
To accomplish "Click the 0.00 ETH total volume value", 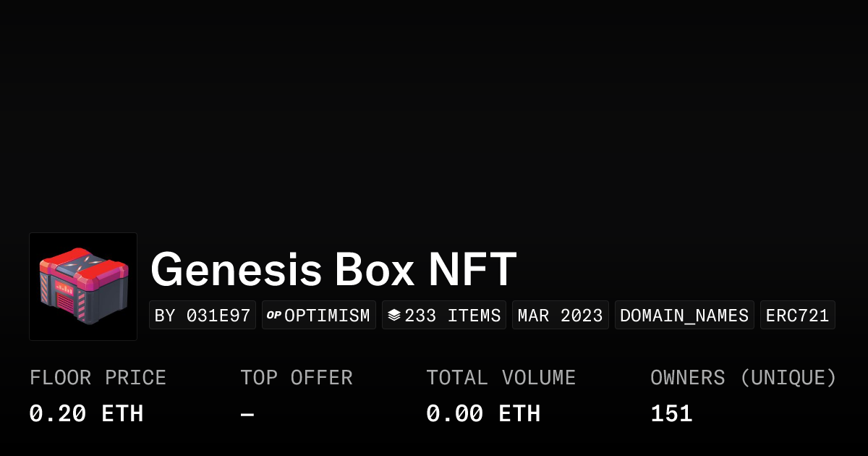I will (x=482, y=414).
